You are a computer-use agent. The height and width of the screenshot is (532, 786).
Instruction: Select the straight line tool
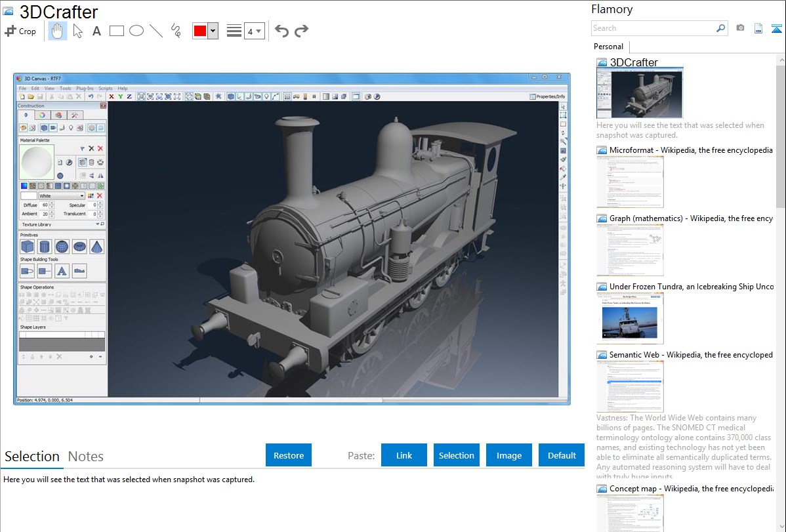coord(156,31)
